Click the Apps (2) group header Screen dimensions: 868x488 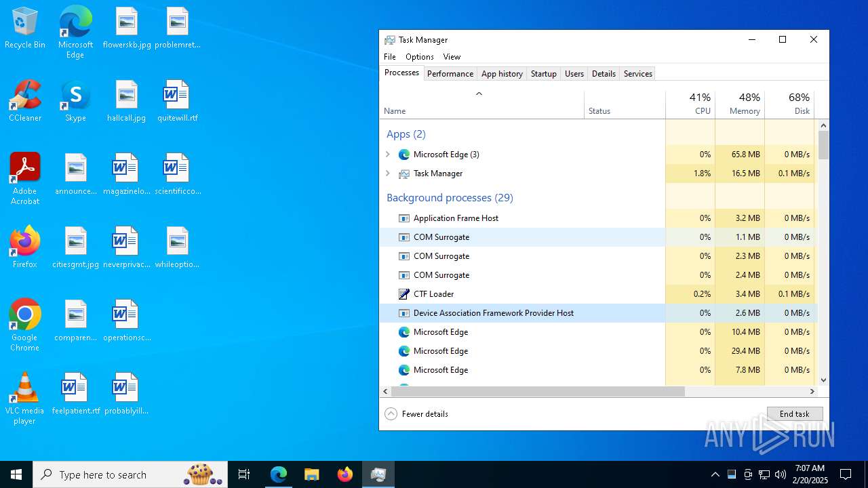[x=406, y=134]
